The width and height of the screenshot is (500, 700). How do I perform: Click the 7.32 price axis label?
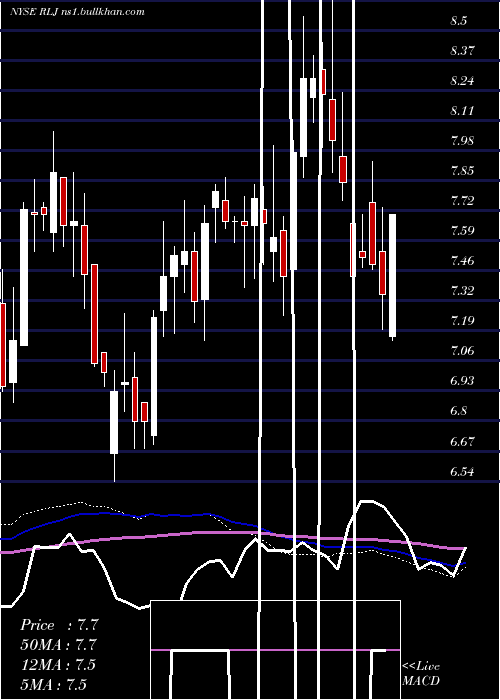point(462,291)
